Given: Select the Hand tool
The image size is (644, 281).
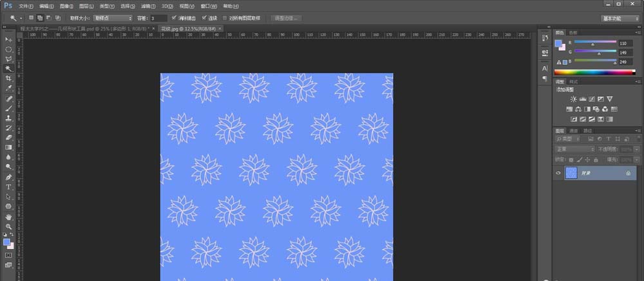Looking at the screenshot, I should point(9,217).
